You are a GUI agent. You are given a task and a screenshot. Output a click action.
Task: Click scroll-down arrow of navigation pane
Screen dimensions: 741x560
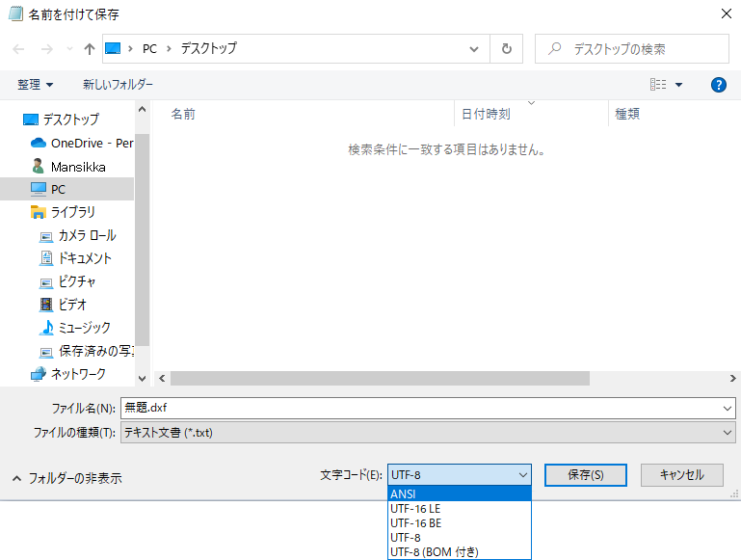[x=142, y=379]
